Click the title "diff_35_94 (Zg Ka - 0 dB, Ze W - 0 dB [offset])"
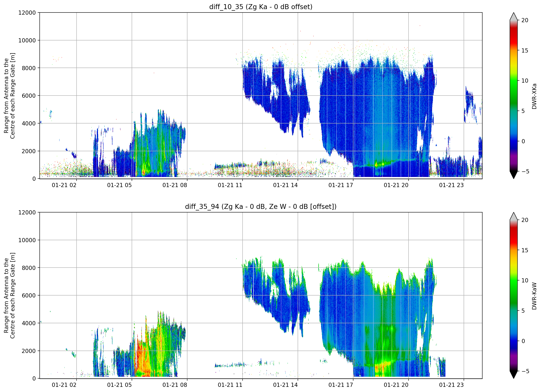Screen dimensions: 541x392 (261, 207)
